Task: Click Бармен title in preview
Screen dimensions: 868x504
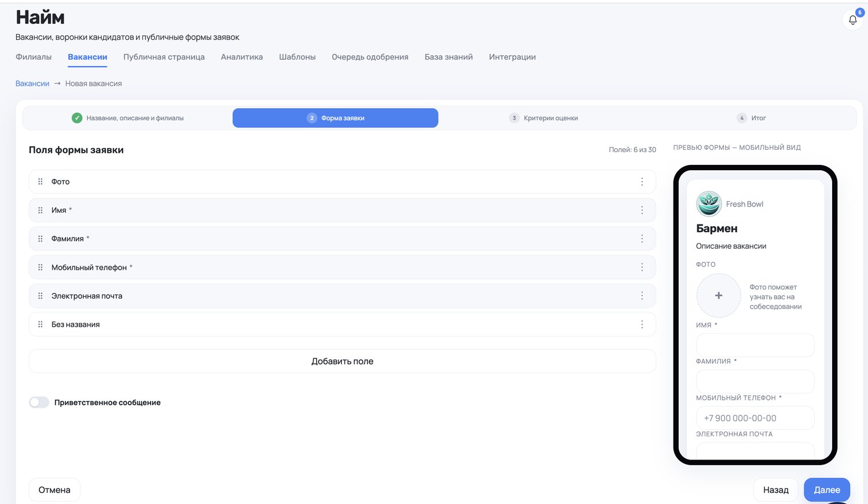Action: 716,229
